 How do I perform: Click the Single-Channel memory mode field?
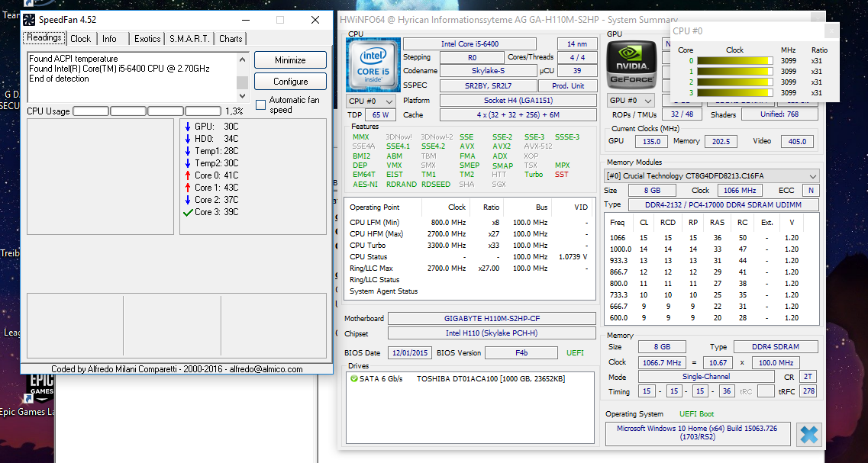(x=706, y=377)
